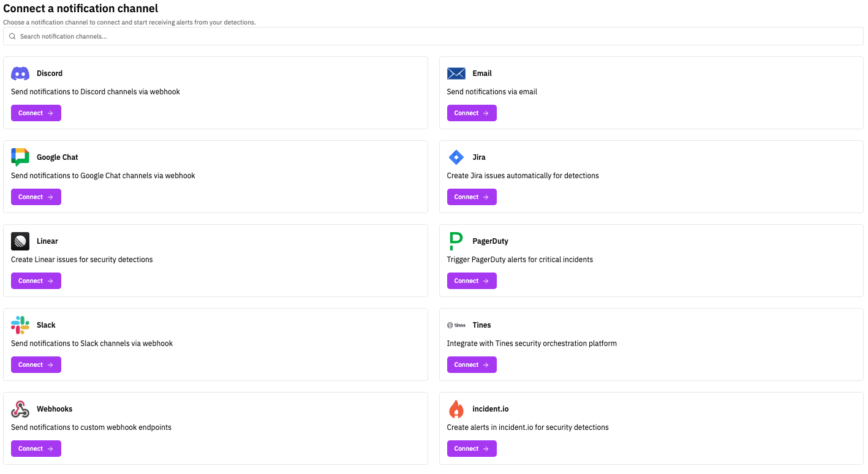Click the incident.io flame icon
The height and width of the screenshot is (474, 868).
tap(456, 408)
